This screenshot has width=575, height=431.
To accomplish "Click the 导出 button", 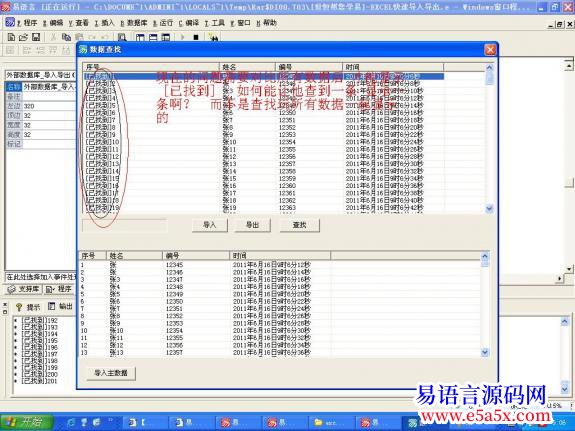I will pyautogui.click(x=253, y=225).
